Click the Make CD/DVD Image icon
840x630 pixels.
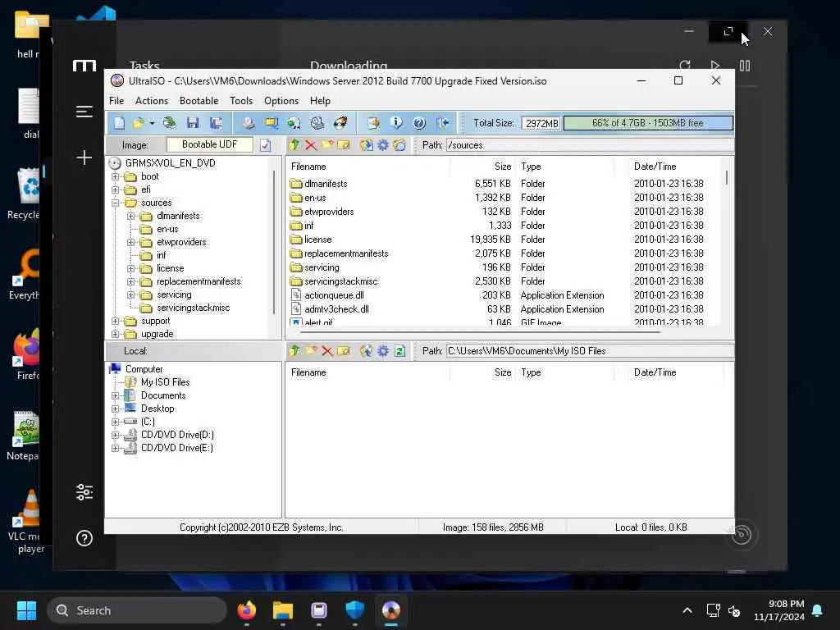coord(248,123)
